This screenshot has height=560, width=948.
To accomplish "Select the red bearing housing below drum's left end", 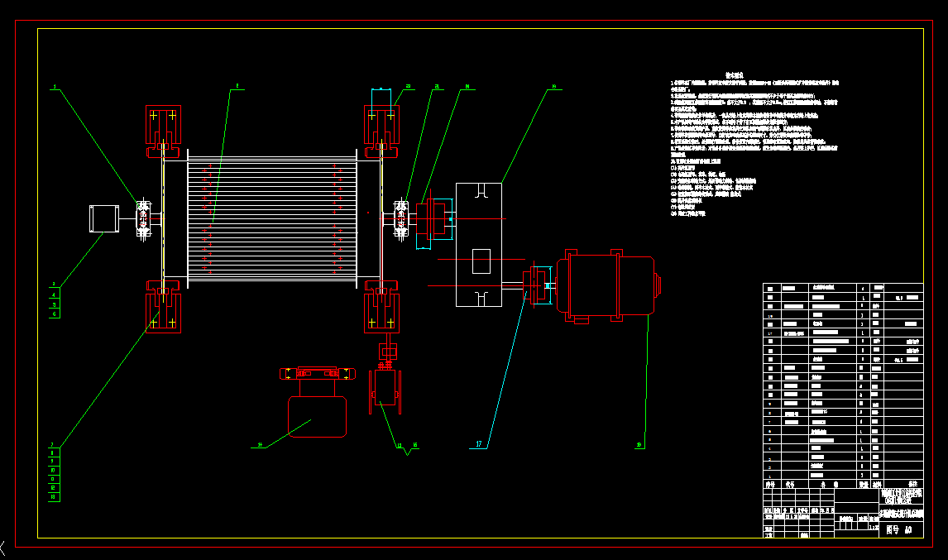I will pos(163,306).
